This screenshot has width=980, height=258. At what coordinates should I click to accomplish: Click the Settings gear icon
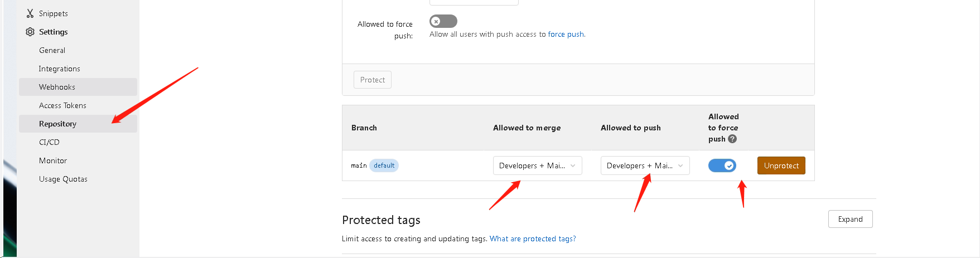pos(30,32)
